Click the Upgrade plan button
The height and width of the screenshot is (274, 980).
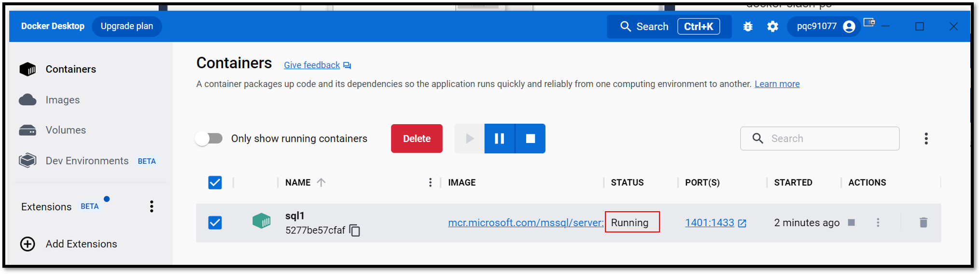pyautogui.click(x=126, y=26)
